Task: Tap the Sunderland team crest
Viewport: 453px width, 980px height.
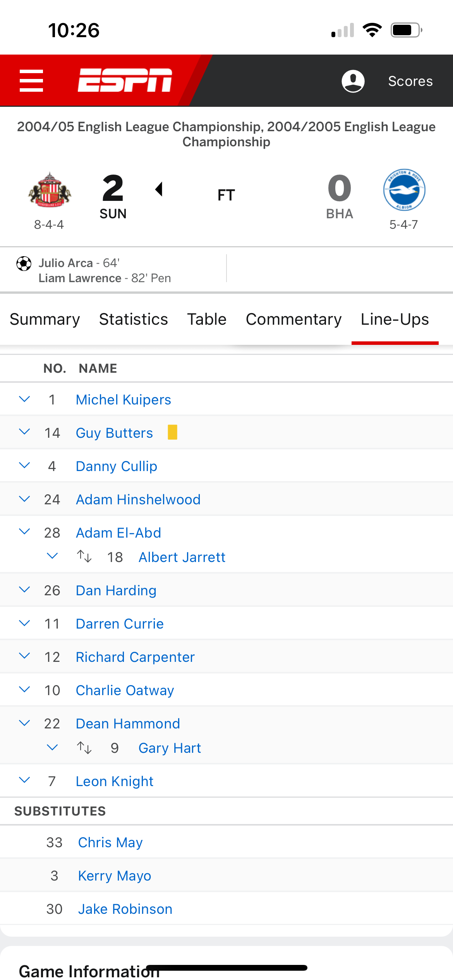Action: click(x=50, y=190)
